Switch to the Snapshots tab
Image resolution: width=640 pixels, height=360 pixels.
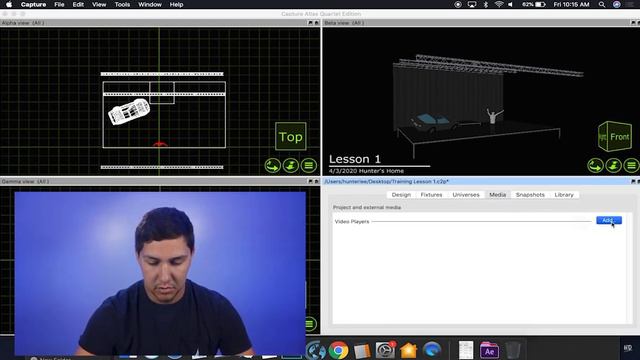coord(530,195)
